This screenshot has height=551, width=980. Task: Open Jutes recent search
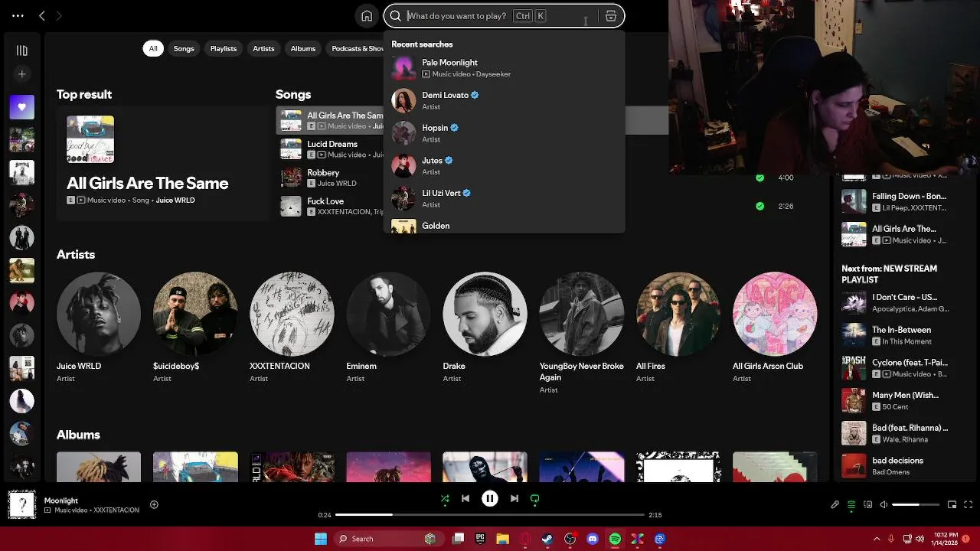[504, 165]
